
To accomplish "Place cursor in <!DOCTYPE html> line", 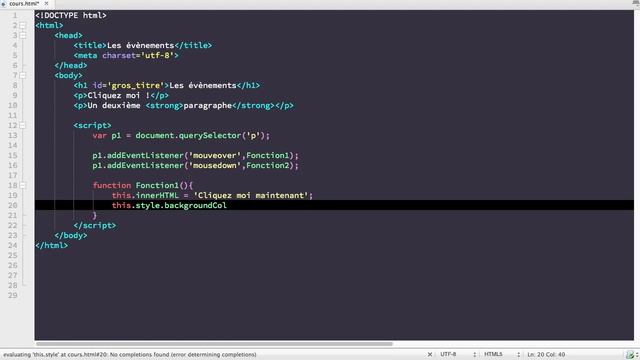I will tap(71, 16).
